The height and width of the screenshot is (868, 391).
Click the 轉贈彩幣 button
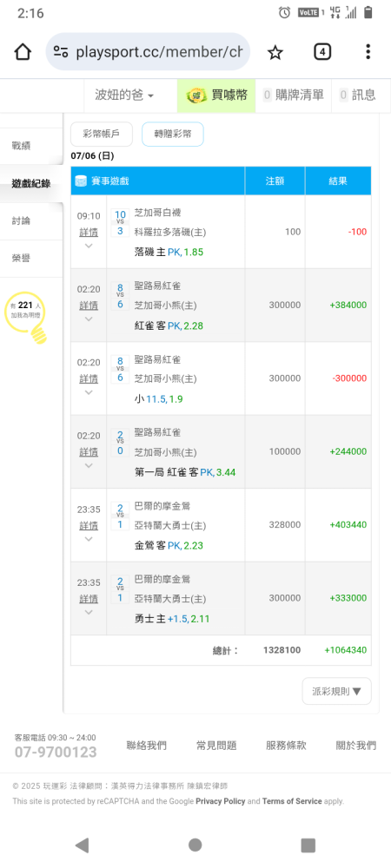[173, 134]
